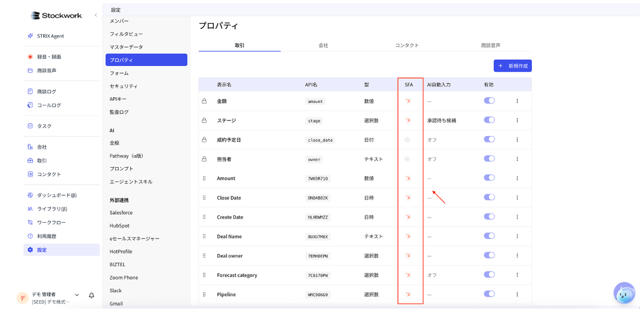Click the ワークフロー flow icon
Screen dimensions: 644x309
coord(30,222)
